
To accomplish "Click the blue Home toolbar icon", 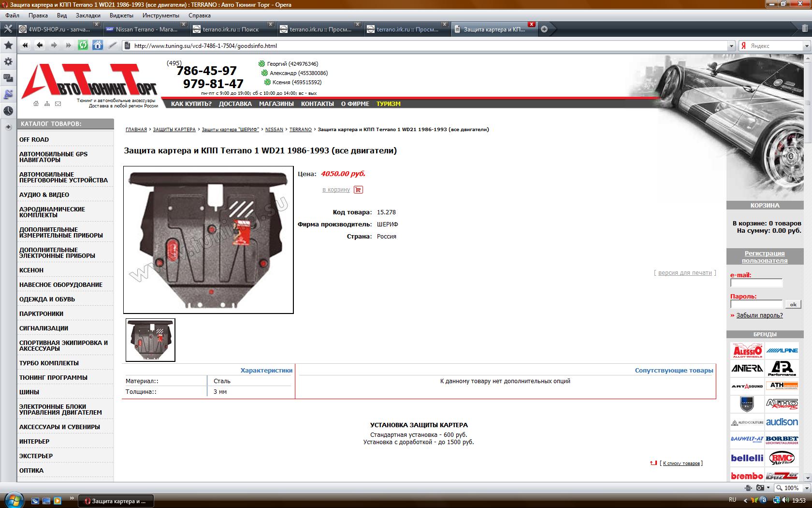I will coord(98,45).
